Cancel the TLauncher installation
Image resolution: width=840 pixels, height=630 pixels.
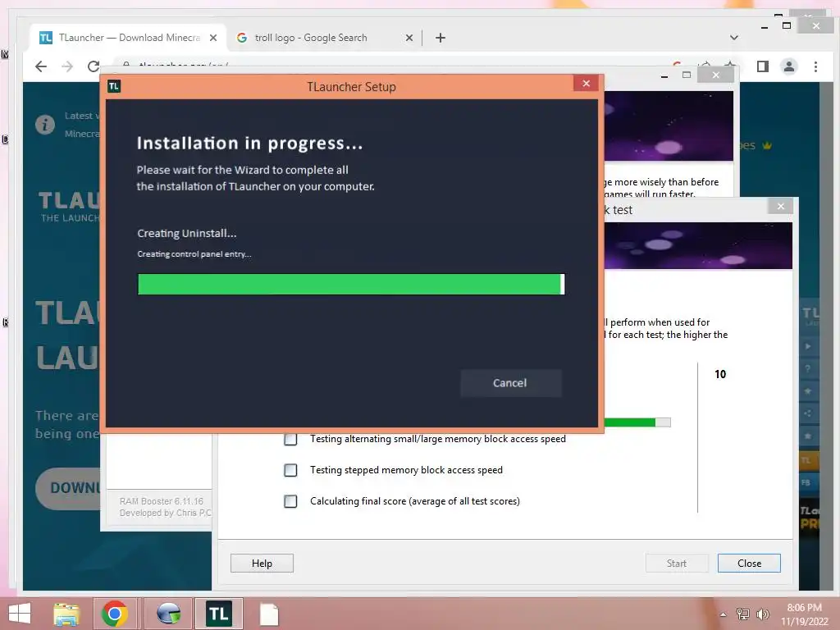pyautogui.click(x=510, y=383)
